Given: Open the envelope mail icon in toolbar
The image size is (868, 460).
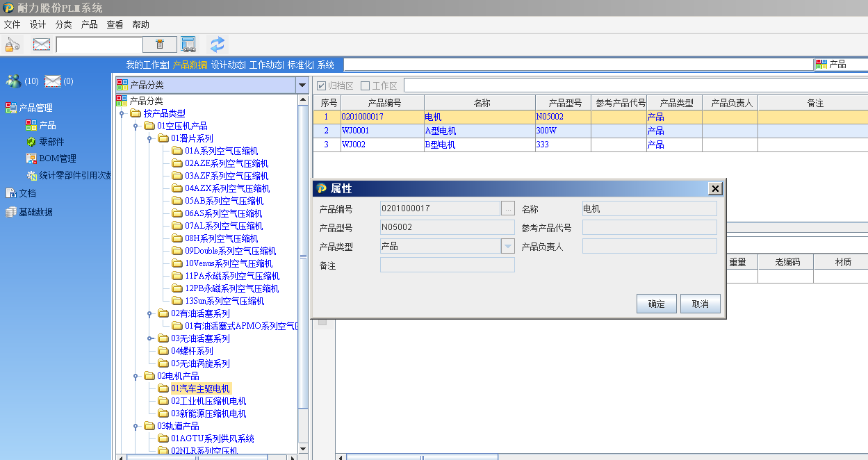Looking at the screenshot, I should point(42,44).
